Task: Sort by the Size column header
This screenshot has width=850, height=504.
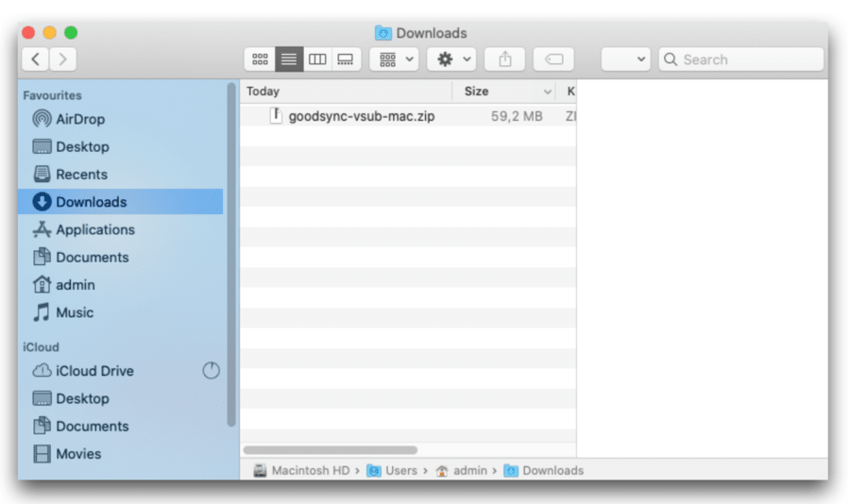Action: pos(503,91)
